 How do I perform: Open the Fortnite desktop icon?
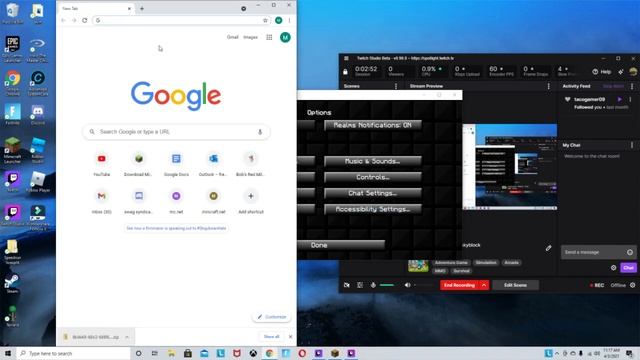coord(13,114)
